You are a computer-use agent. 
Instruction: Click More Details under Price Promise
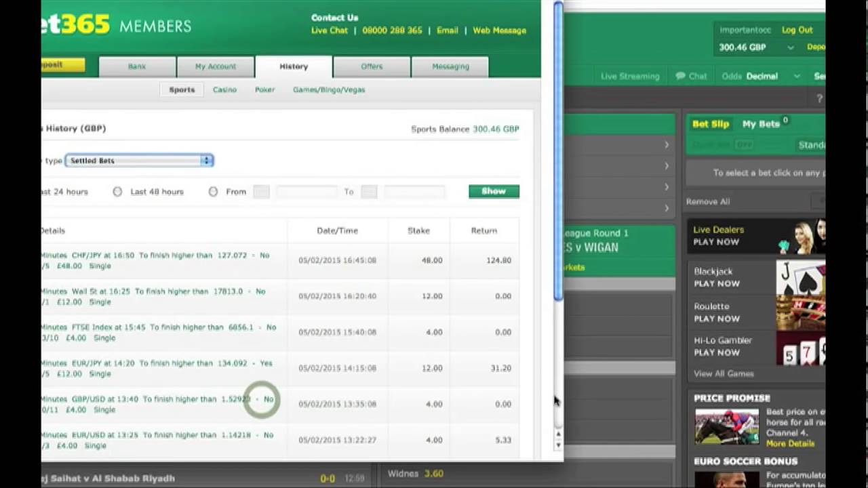(x=790, y=444)
